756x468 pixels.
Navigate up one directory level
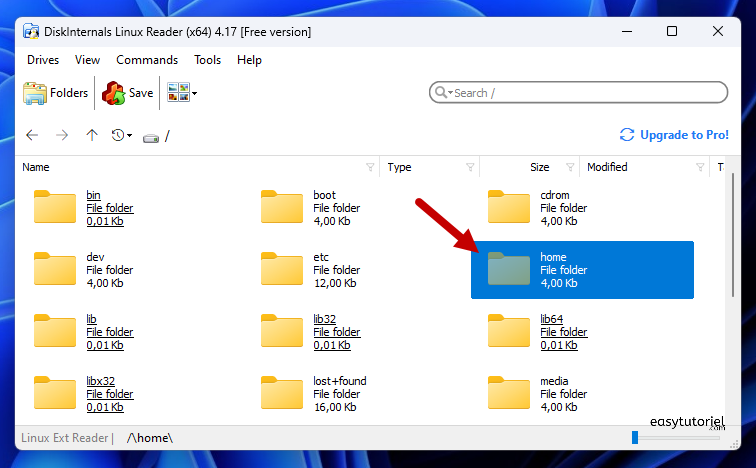[92, 135]
